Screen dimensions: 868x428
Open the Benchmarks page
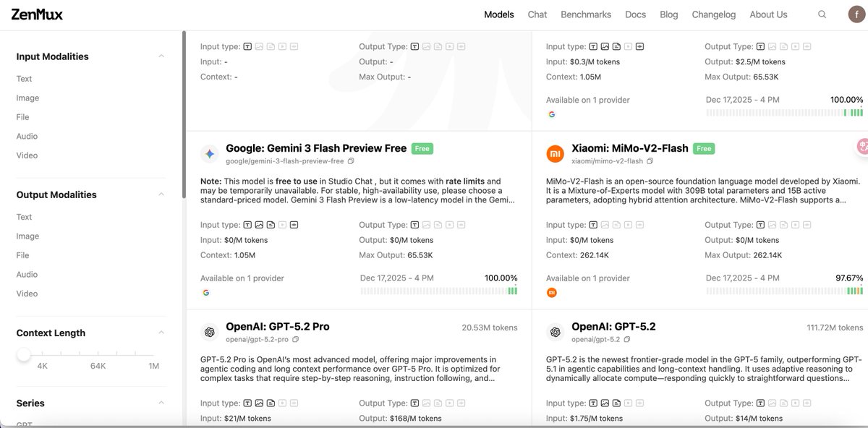586,14
